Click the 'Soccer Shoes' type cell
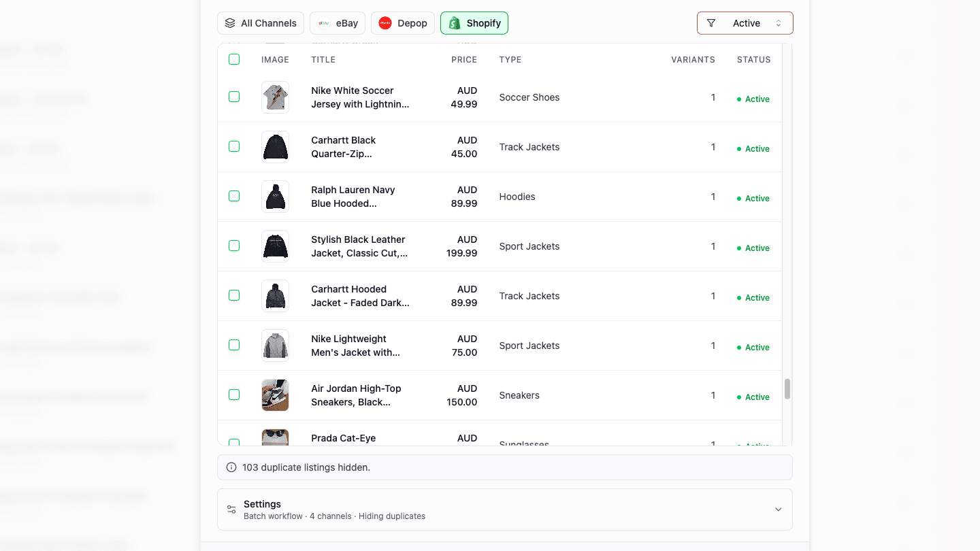 (x=529, y=97)
